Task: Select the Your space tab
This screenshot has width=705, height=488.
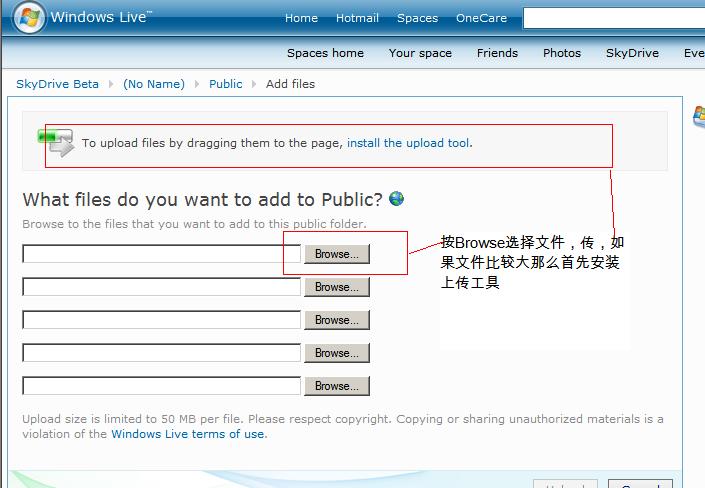Action: tap(420, 53)
